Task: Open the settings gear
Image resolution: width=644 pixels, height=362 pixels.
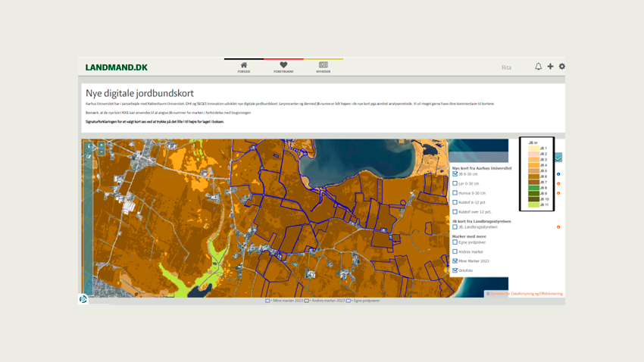Action: pyautogui.click(x=561, y=67)
